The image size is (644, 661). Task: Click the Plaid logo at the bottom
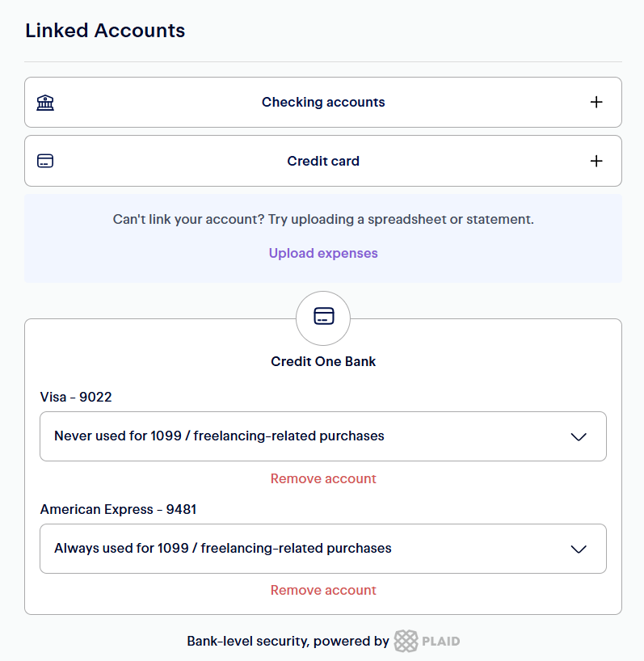[427, 642]
